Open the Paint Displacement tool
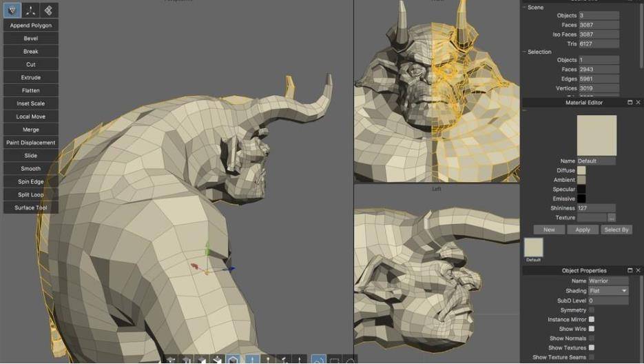Screen dimensions: 644x364 [31, 142]
